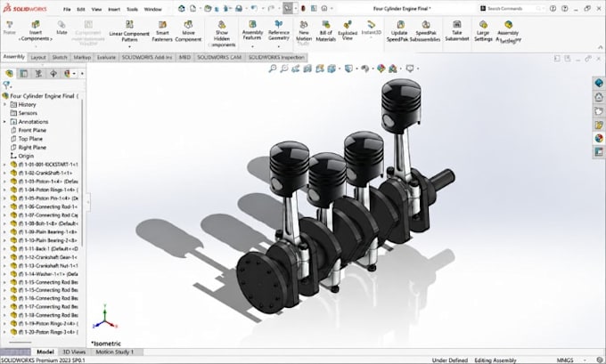
Task: Open the Design Library task pane
Action: [599, 110]
